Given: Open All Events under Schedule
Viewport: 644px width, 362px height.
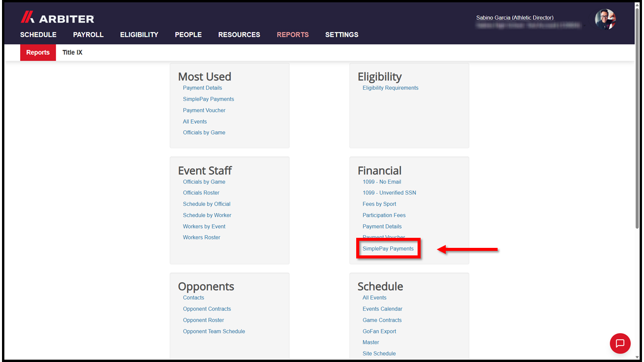Looking at the screenshot, I should tap(374, 298).
